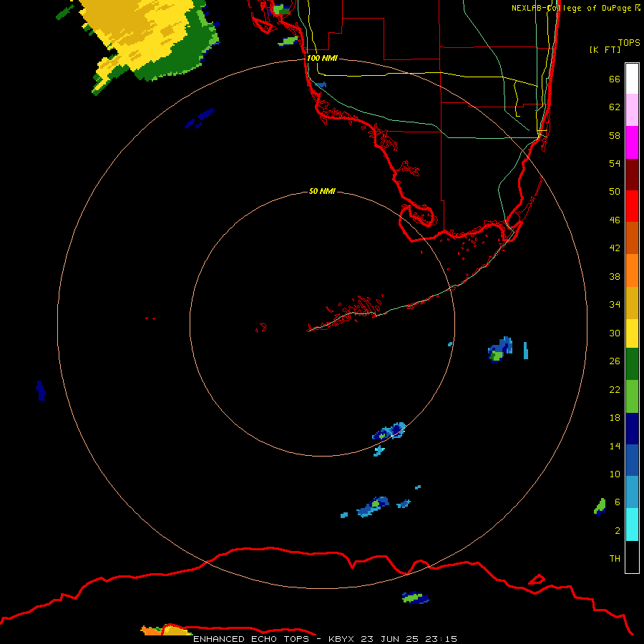Select the dark red legend swatch
Viewport: 644px width, 644px height.
coord(632,175)
